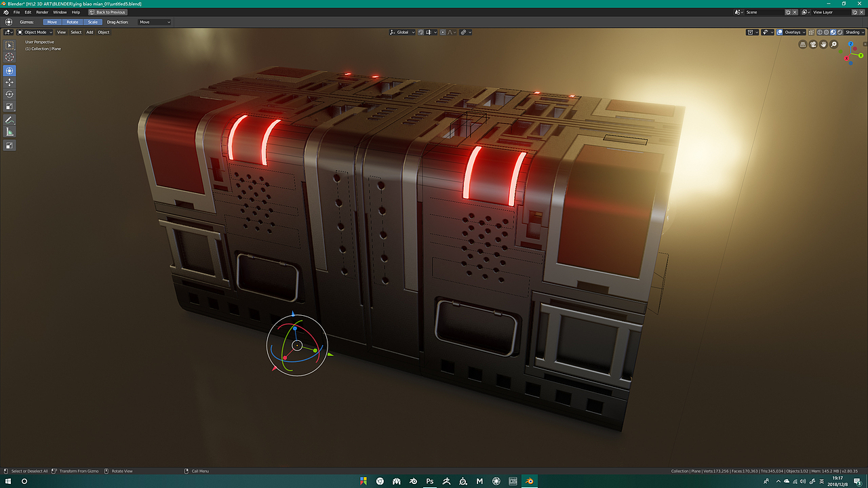Enable snapping via the magnet icon

pos(420,32)
